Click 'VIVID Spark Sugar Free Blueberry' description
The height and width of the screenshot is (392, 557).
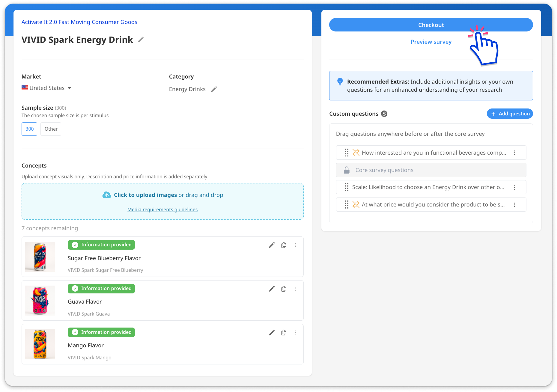[105, 270]
